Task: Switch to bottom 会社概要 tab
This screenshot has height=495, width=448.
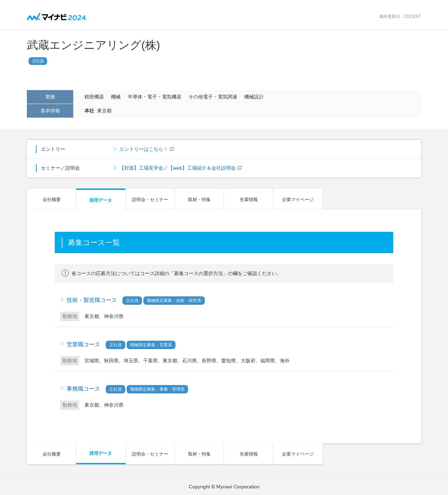Action: coord(51,454)
